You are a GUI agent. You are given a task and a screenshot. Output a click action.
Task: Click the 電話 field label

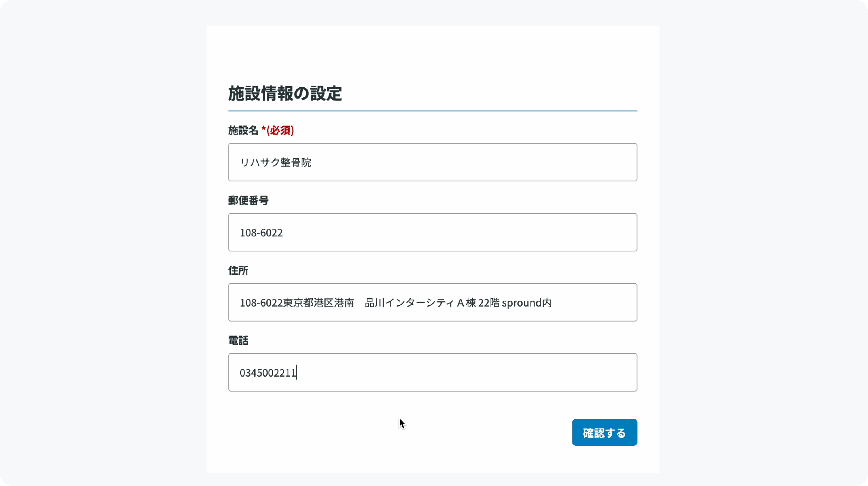coord(238,341)
